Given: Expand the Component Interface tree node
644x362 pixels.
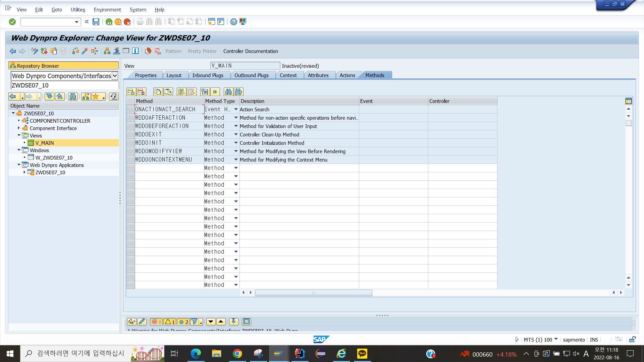Looking at the screenshot, I should click(19, 128).
